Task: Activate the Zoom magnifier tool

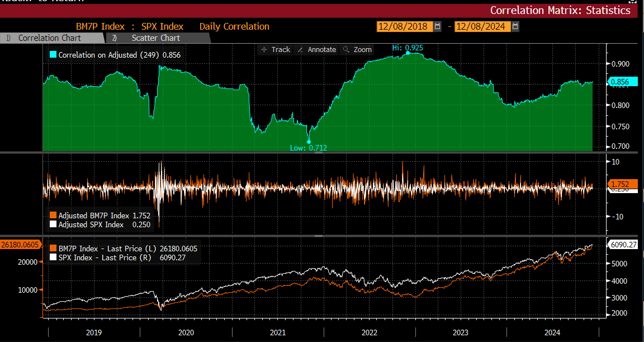Action: point(357,50)
